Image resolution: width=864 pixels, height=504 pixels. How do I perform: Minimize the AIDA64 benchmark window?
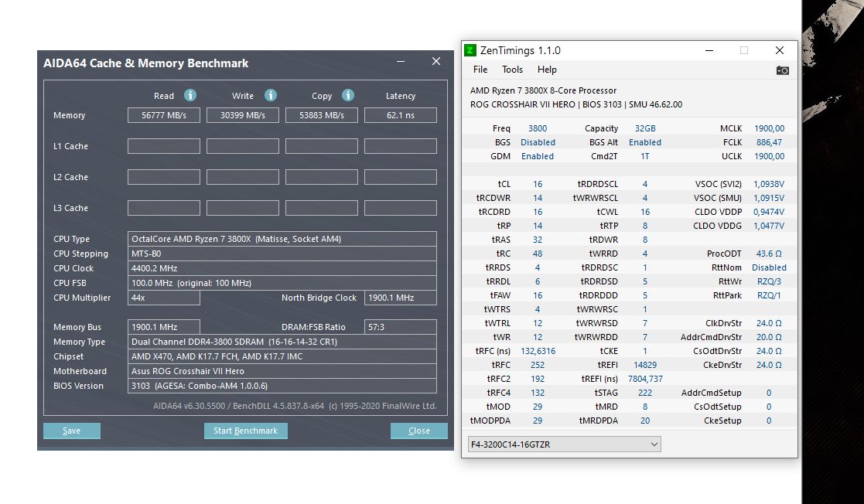(x=401, y=61)
